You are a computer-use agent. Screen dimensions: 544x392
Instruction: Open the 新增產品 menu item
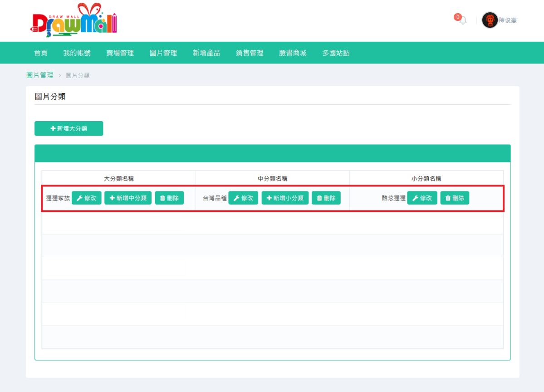pos(206,53)
